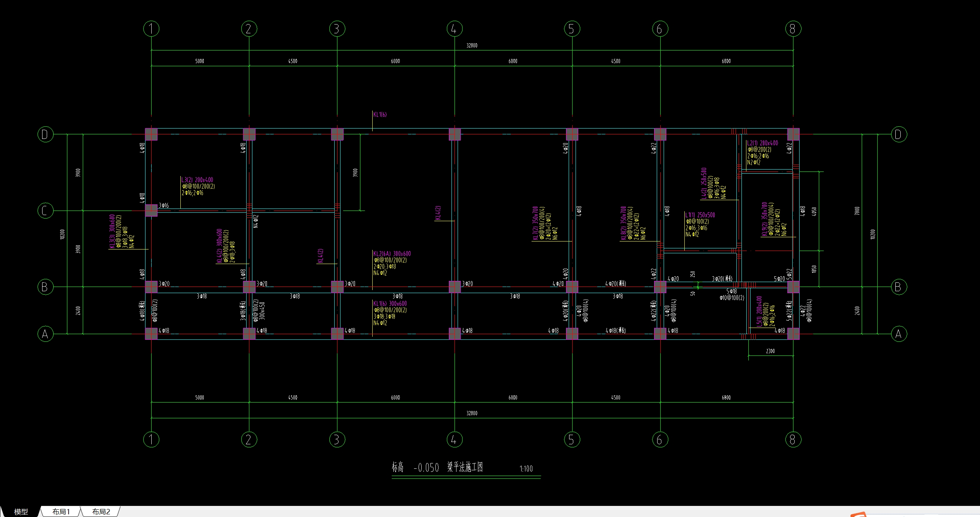Click the 5Φ20 rebar annotation
The width and height of the screenshot is (980, 517).
click(779, 279)
